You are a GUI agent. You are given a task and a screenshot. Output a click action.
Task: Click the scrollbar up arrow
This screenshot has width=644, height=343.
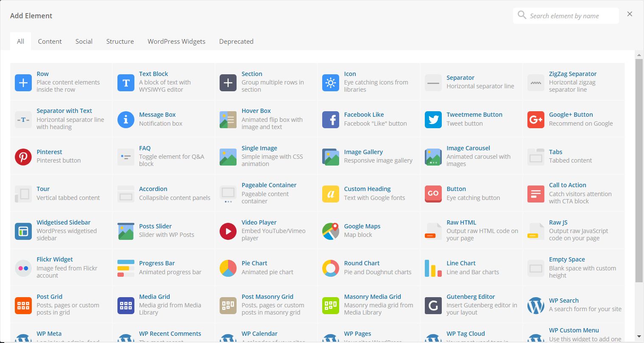[x=639, y=55]
